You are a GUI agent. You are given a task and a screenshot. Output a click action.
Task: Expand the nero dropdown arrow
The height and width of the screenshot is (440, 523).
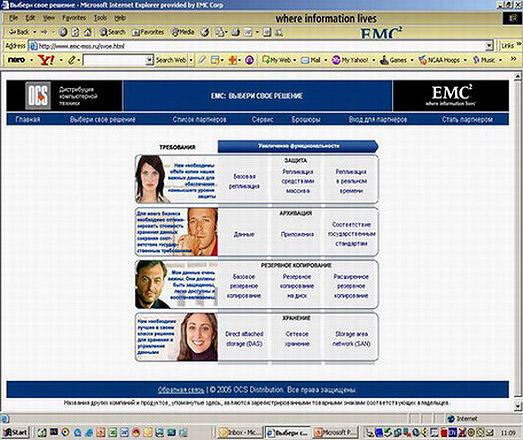31,60
